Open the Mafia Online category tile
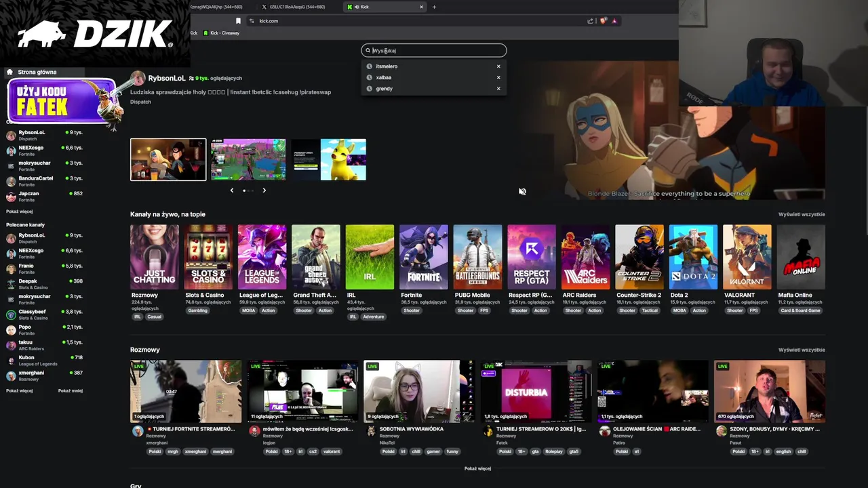Screen dimensions: 868x488 [x=801, y=258]
